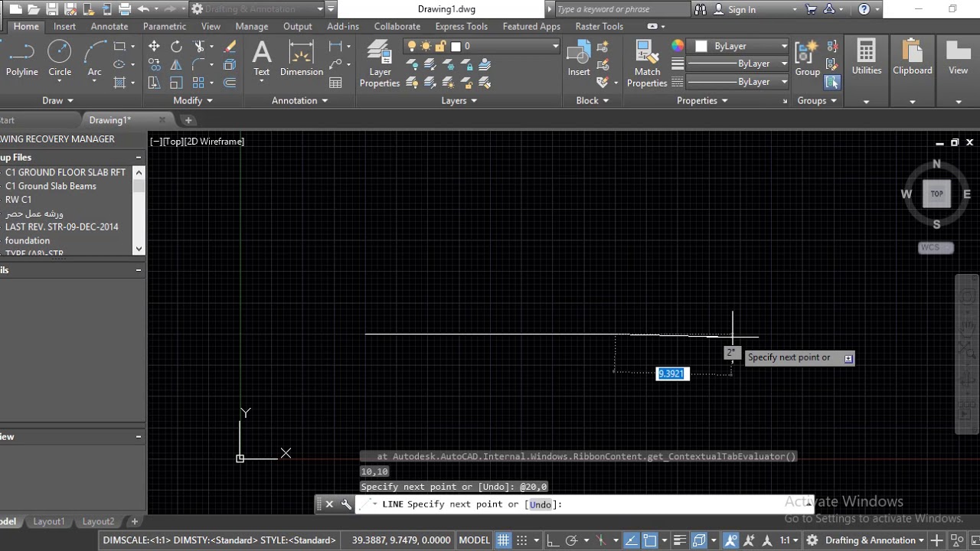Select the Text annotation tool
The image size is (980, 551).
point(262,59)
